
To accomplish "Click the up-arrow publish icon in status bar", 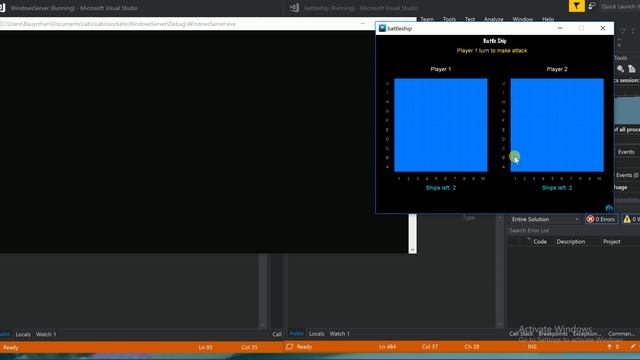I will click(609, 347).
